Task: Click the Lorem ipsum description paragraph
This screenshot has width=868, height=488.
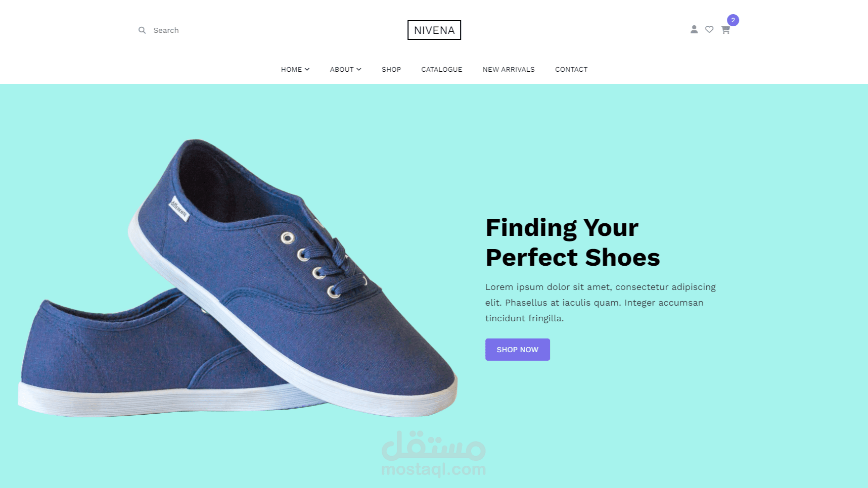Action: tap(601, 303)
